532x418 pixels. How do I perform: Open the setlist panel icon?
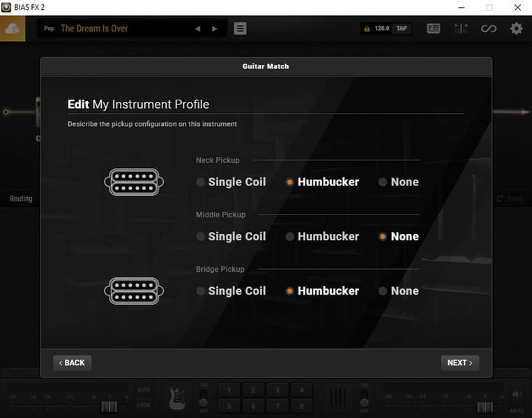[433, 29]
